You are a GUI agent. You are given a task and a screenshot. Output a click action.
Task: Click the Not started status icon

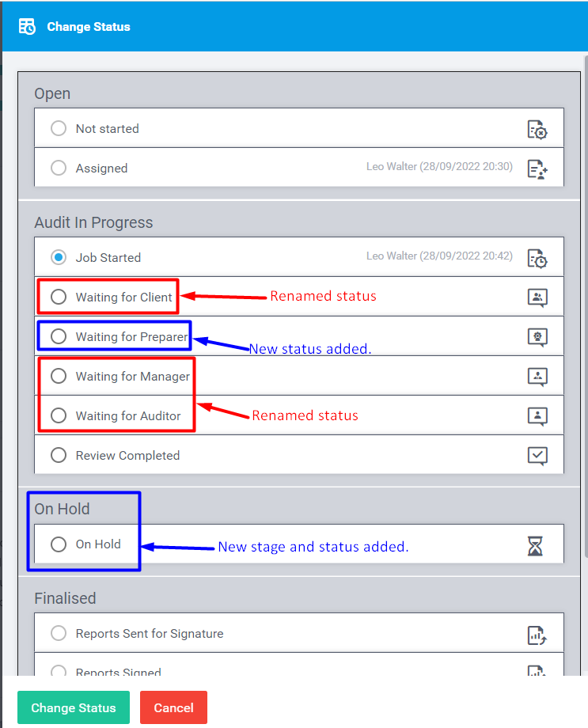click(537, 130)
